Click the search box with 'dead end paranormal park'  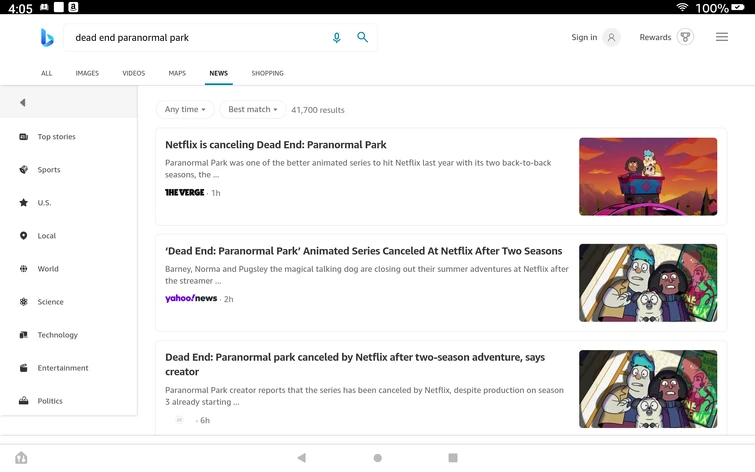(195, 38)
